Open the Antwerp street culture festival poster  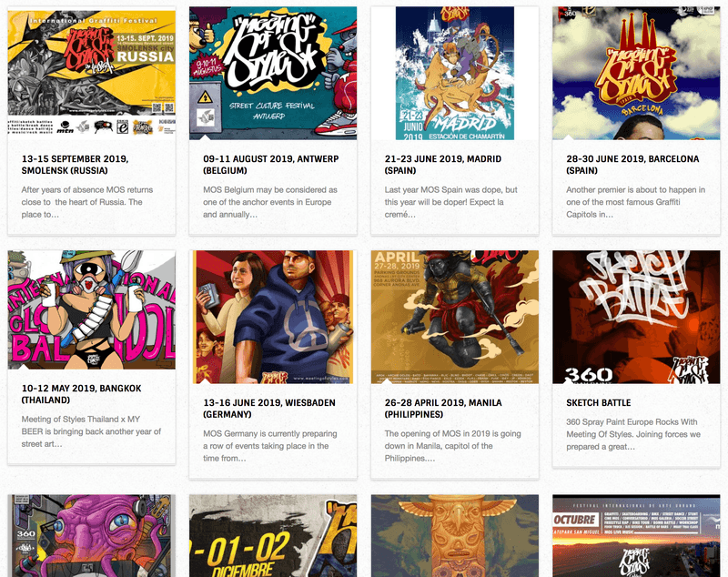(x=273, y=73)
